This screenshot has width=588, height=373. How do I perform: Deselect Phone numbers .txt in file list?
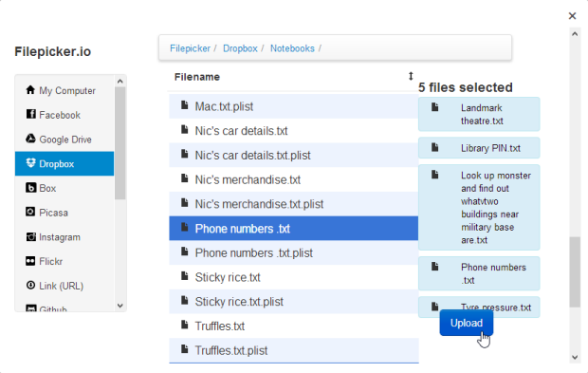294,228
